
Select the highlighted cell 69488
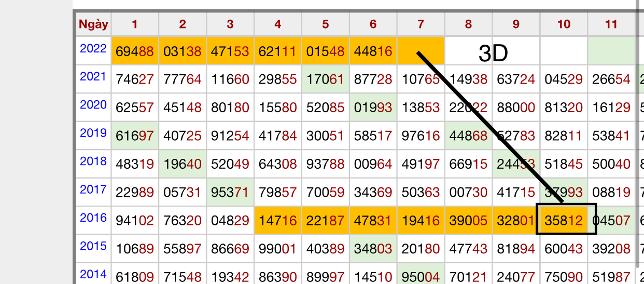(x=135, y=51)
